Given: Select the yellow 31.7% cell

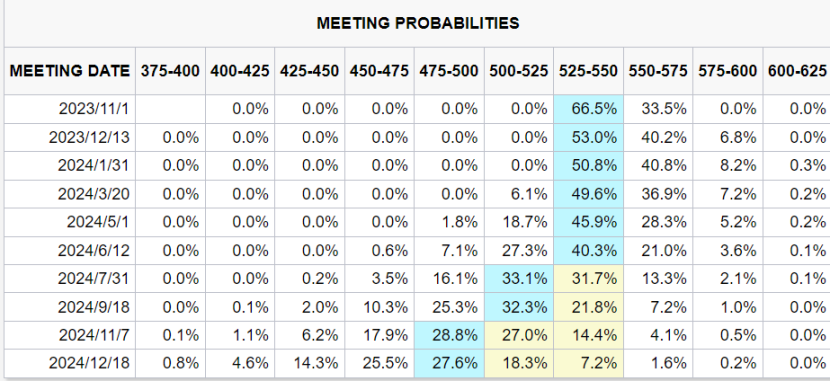Looking at the screenshot, I should pos(589,279).
